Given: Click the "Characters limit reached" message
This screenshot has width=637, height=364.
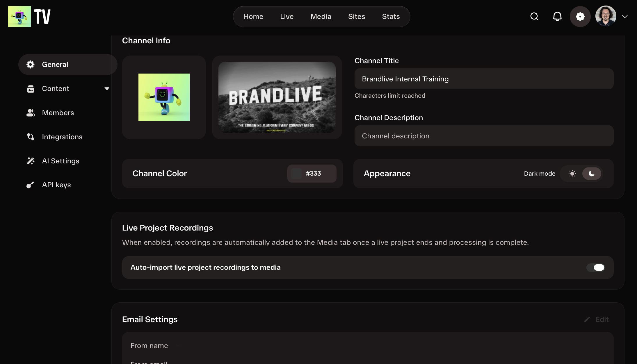Looking at the screenshot, I should [390, 96].
